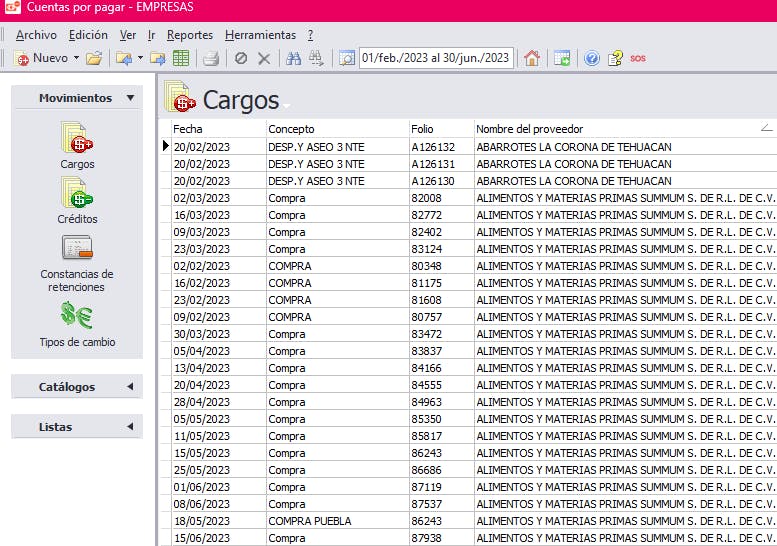Viewport: 777px width, 546px height.
Task: Select folio 80757 cell
Action: [x=442, y=317]
